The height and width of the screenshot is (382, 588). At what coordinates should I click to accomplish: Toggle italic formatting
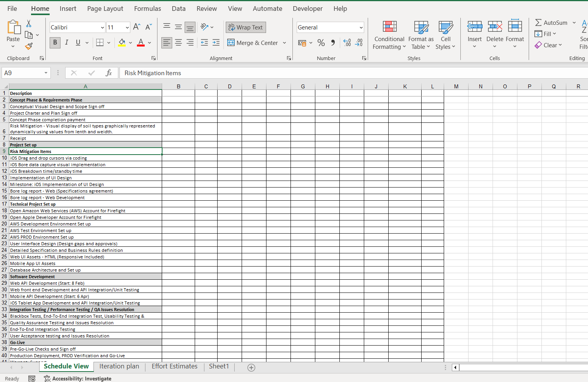coord(66,43)
